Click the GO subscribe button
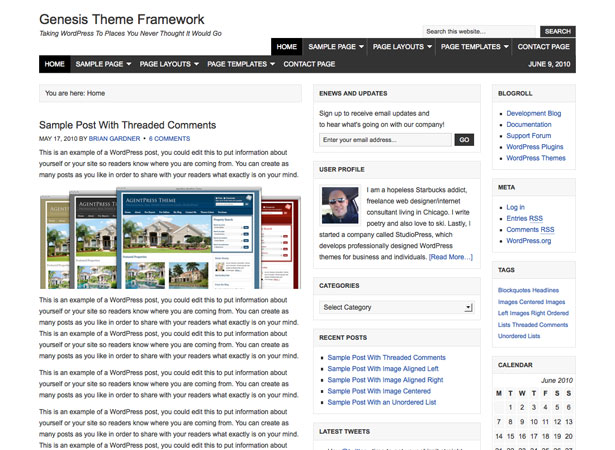Image resolution: width=615 pixels, height=450 pixels. pyautogui.click(x=464, y=140)
